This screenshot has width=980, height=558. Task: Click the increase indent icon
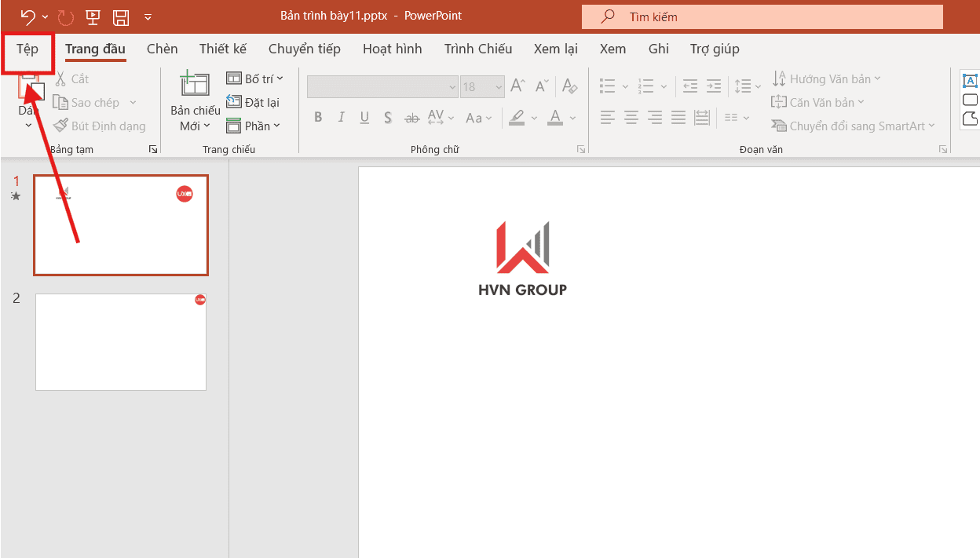click(713, 86)
